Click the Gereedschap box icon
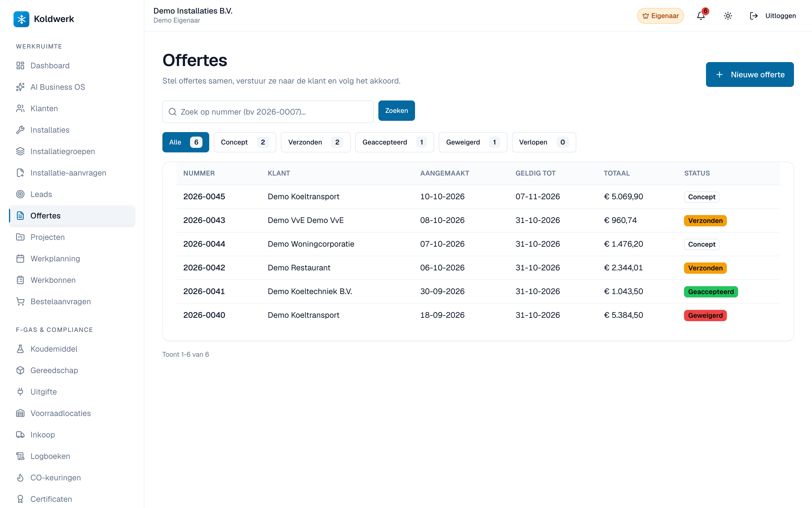 coord(20,371)
